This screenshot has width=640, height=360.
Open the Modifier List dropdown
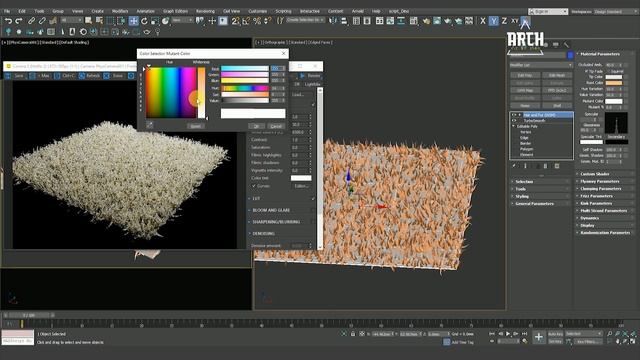541,65
